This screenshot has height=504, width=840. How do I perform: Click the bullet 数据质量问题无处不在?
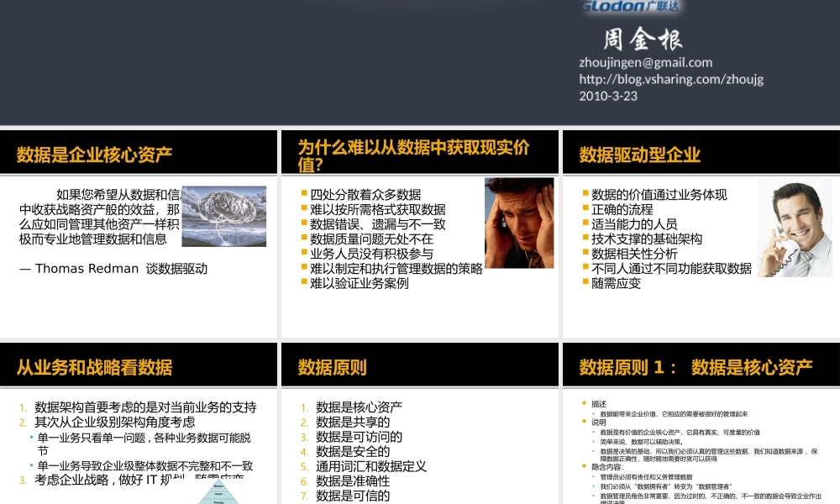(x=371, y=239)
